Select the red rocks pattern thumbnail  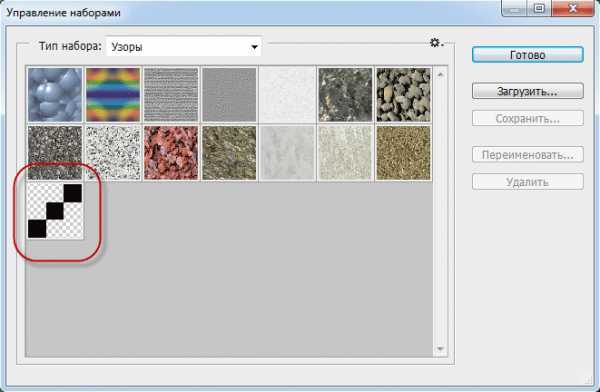(x=171, y=153)
